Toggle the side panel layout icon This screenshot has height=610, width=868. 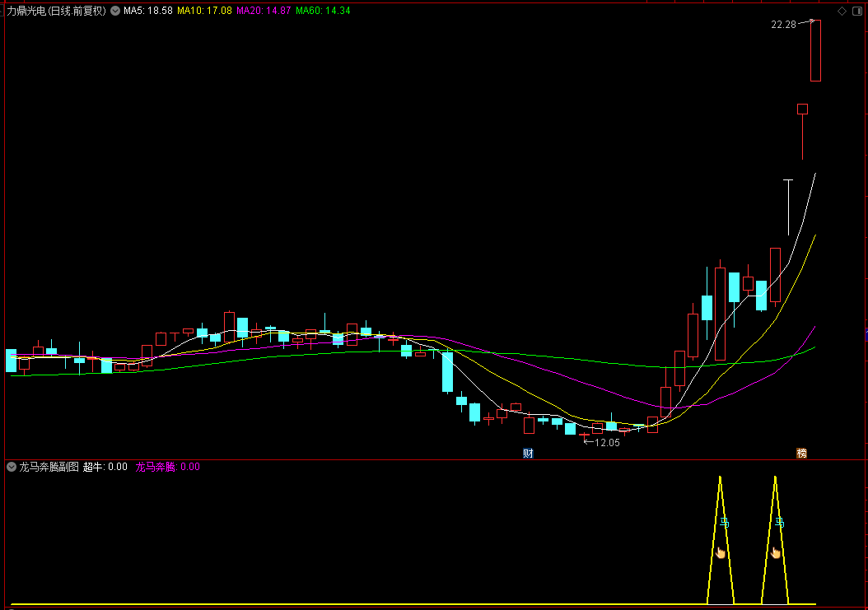click(857, 11)
